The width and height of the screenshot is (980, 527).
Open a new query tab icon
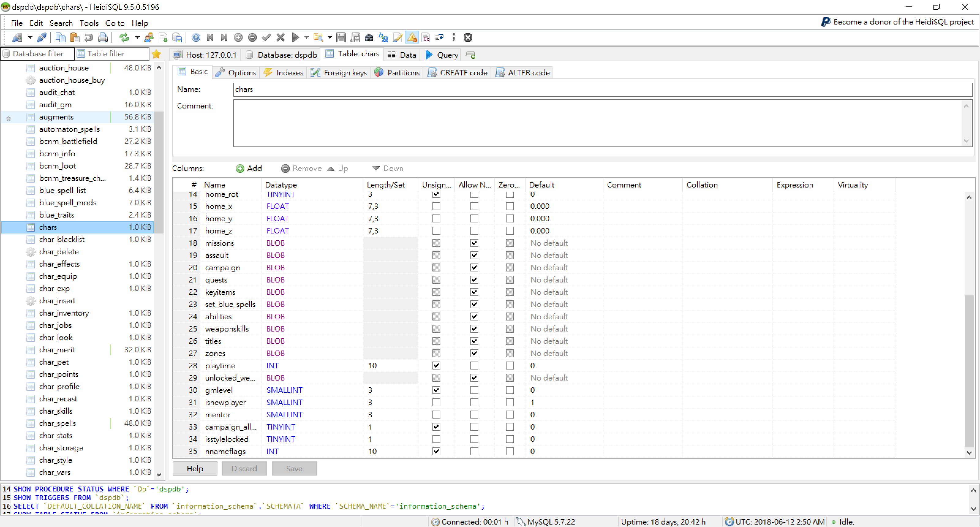[x=471, y=55]
